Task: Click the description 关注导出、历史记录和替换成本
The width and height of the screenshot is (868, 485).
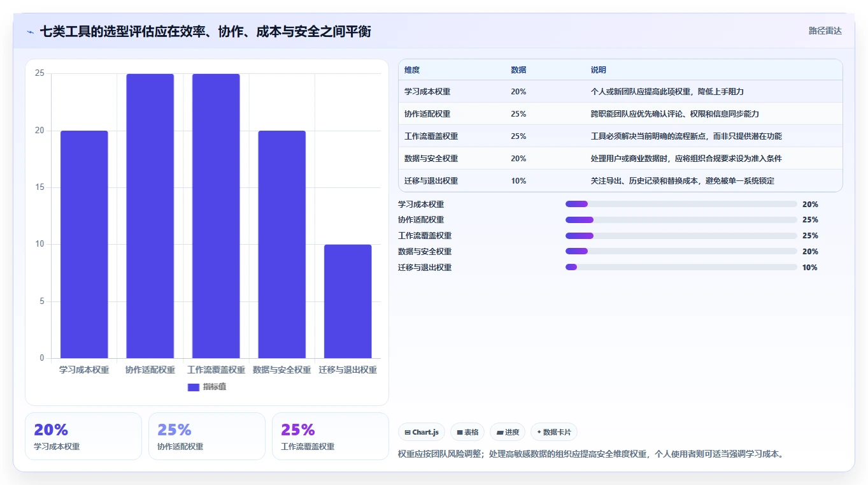Action: pos(683,181)
